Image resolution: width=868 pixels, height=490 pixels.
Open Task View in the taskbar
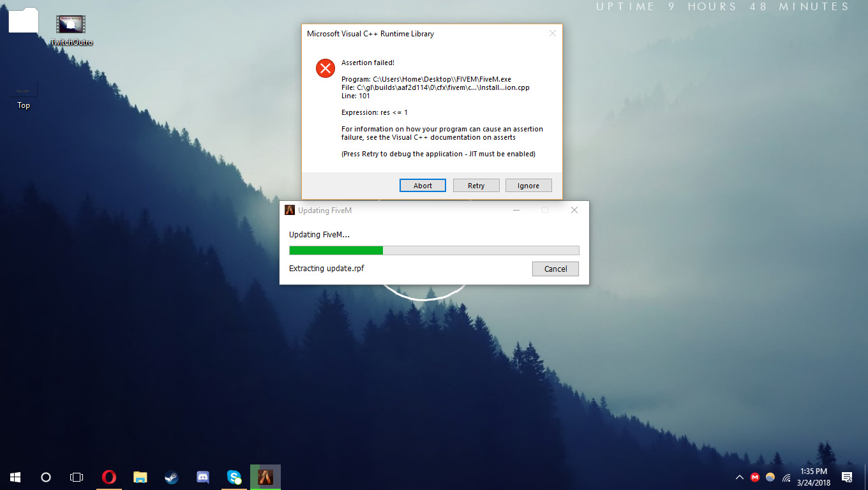coord(77,477)
